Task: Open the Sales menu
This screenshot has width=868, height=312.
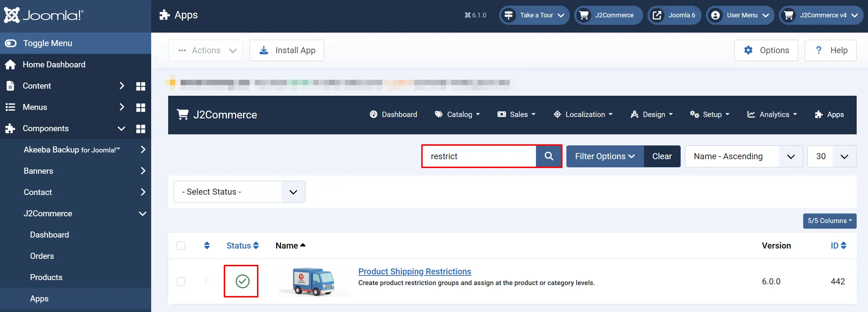Action: (x=516, y=115)
